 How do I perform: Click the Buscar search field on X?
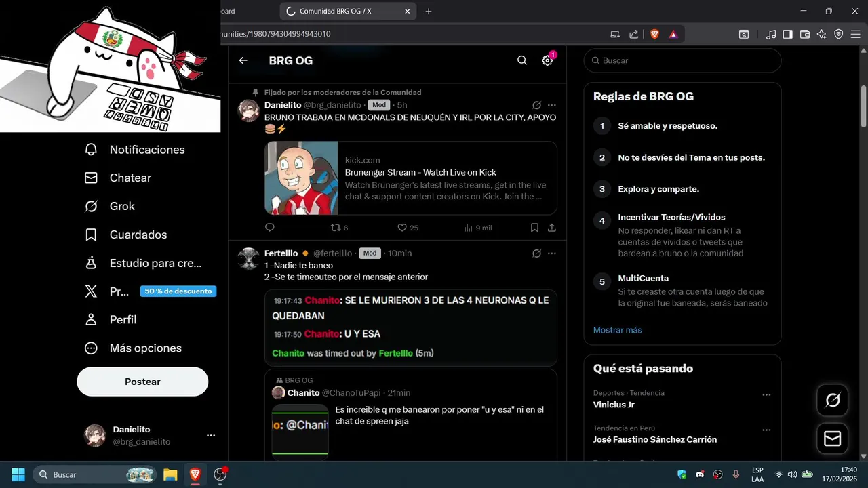(682, 60)
